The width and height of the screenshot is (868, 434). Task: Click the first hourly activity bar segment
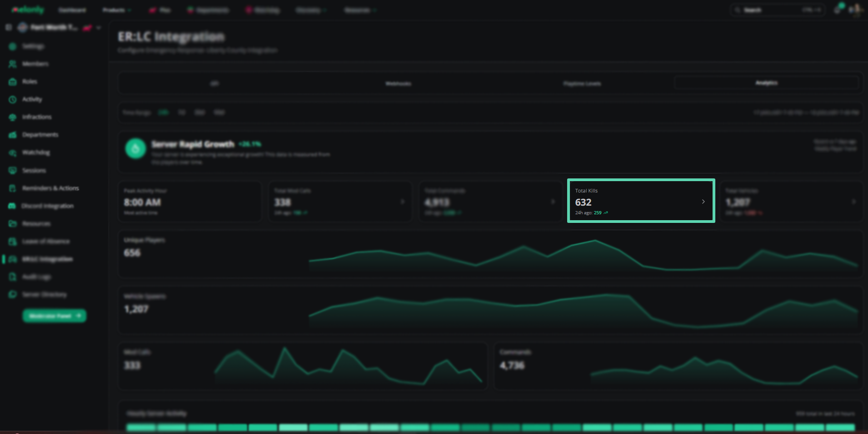[x=141, y=427]
